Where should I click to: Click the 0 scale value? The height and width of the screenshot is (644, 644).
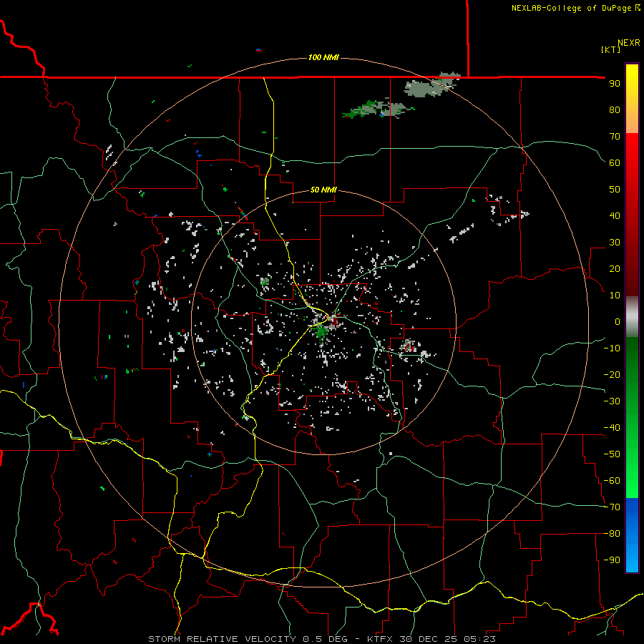coord(618,321)
